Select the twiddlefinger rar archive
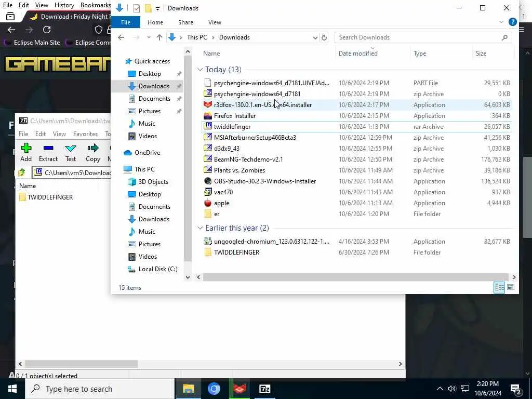 (356, 127)
